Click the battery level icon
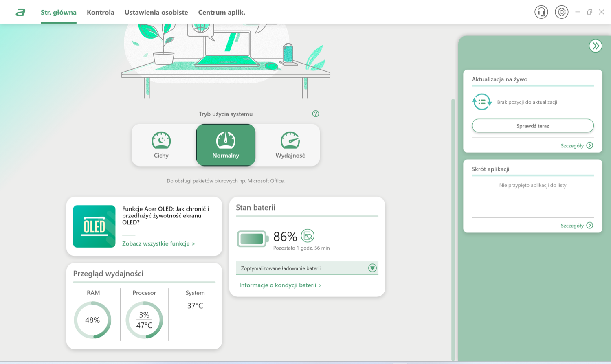611x364 pixels. [x=253, y=239]
